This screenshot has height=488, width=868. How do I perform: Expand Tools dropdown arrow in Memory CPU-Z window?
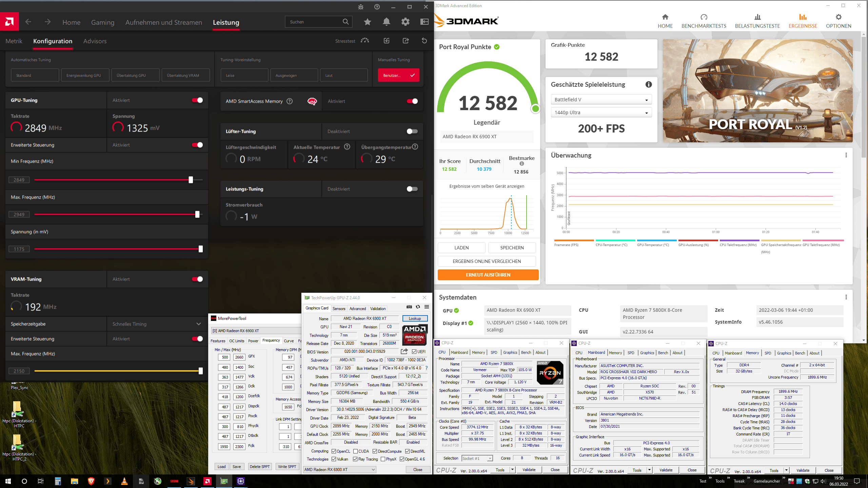click(x=786, y=470)
